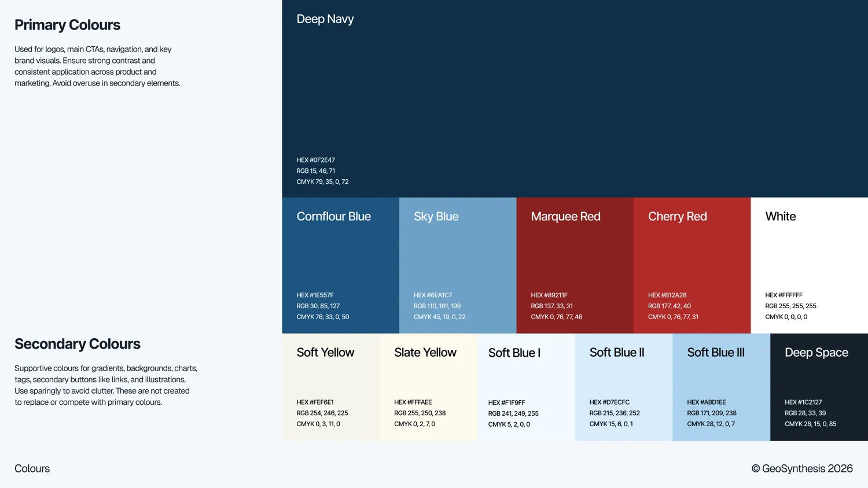The height and width of the screenshot is (488, 868).
Task: Select the text RGB 241, 249, 255
Action: tap(513, 414)
